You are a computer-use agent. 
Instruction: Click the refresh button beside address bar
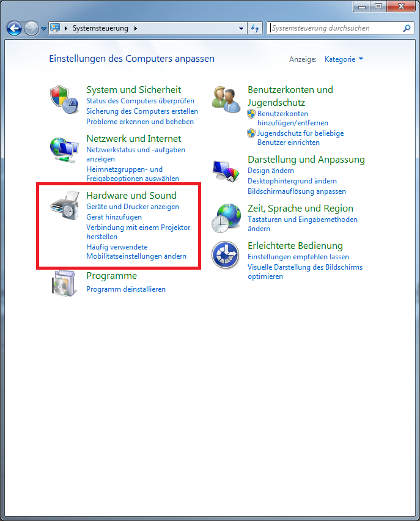click(255, 28)
